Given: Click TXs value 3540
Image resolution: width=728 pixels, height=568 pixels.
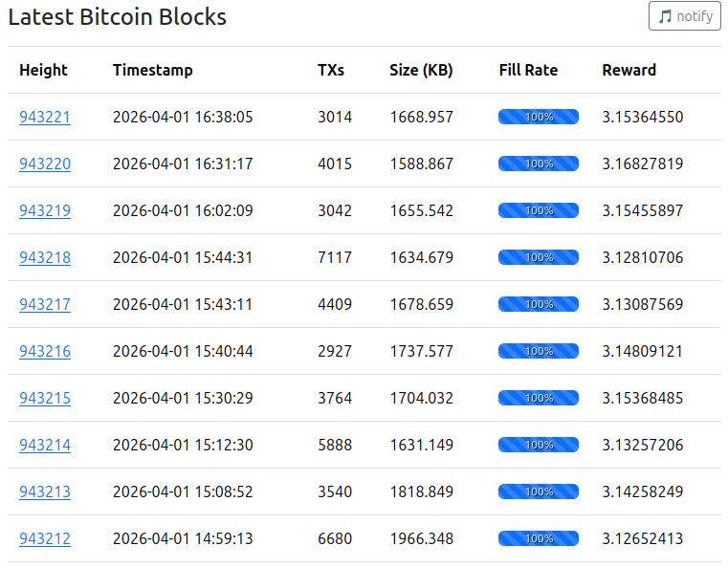Looking at the screenshot, I should [335, 492].
